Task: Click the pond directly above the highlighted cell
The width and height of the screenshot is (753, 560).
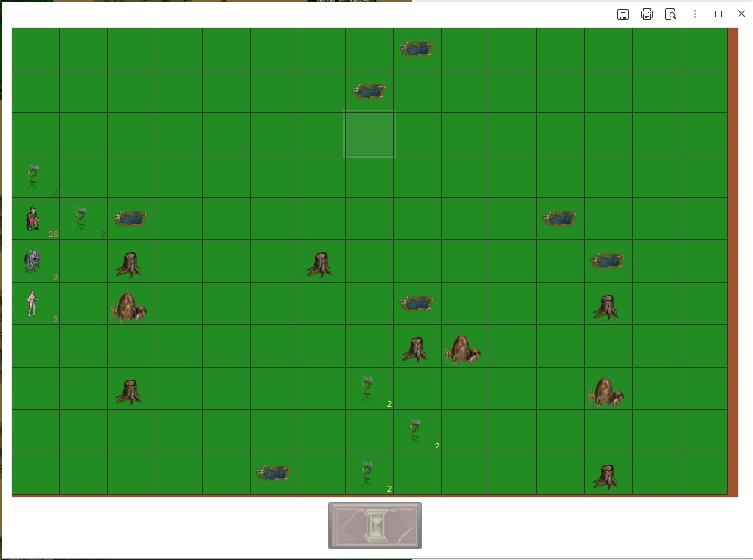Action: click(369, 91)
